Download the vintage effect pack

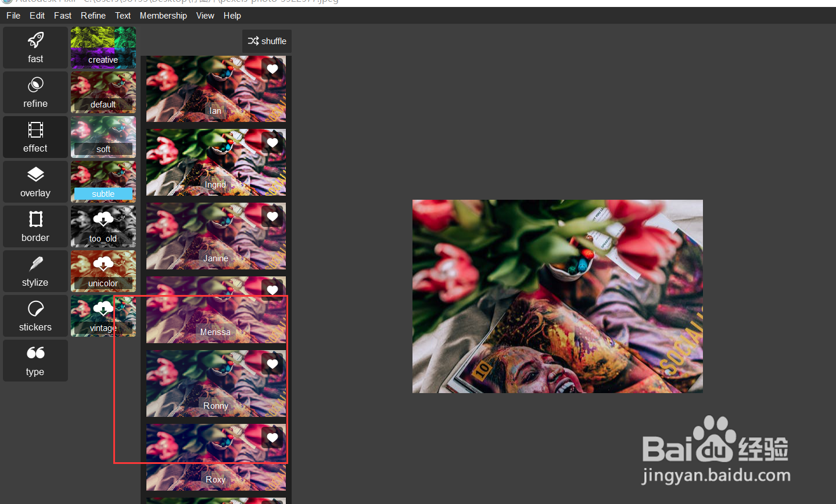point(103,316)
